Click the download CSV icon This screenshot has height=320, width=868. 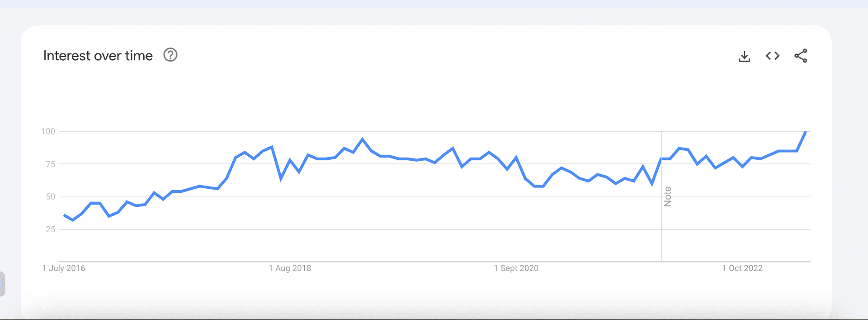click(x=744, y=56)
